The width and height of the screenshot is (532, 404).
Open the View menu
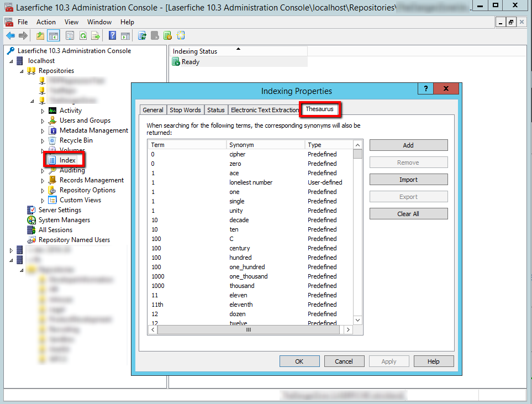72,22
